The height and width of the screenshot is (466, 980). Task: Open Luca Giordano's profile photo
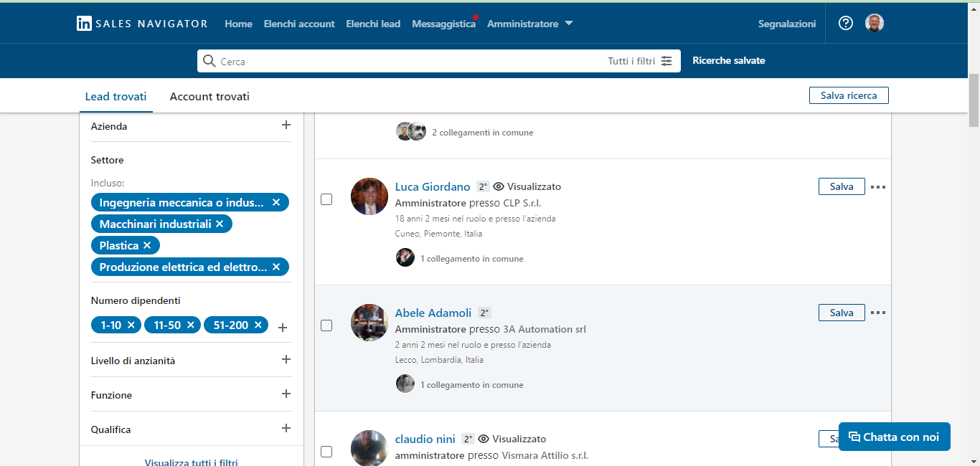pos(369,196)
